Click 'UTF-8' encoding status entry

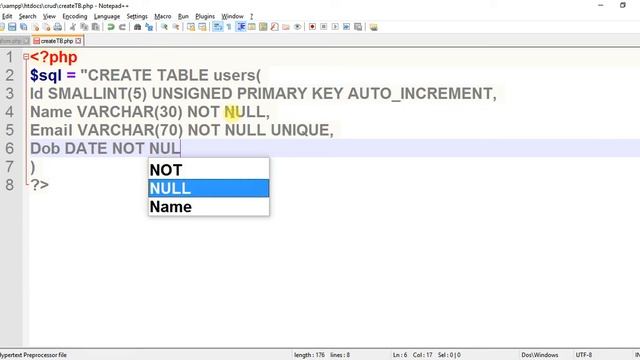click(584, 355)
